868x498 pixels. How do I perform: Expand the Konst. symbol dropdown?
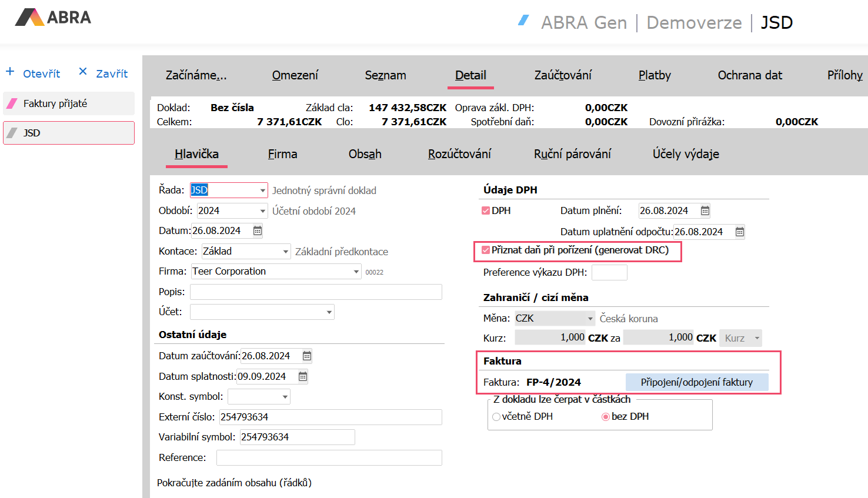285,397
